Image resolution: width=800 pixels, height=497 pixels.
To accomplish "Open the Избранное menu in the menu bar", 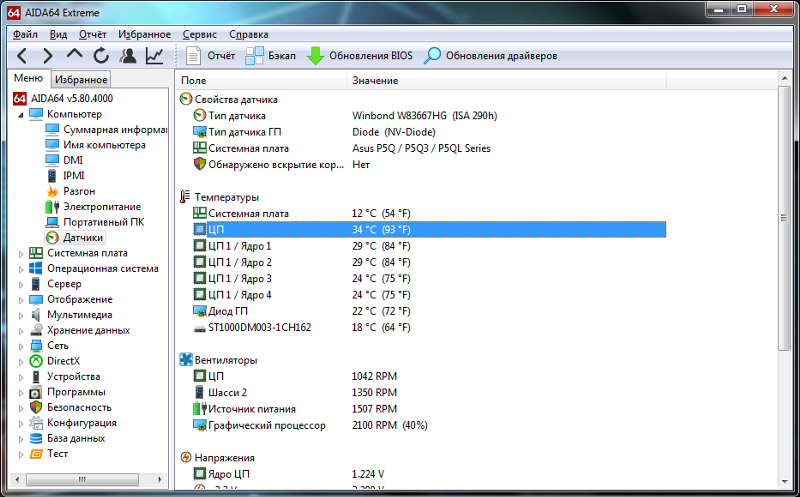I will click(x=144, y=34).
